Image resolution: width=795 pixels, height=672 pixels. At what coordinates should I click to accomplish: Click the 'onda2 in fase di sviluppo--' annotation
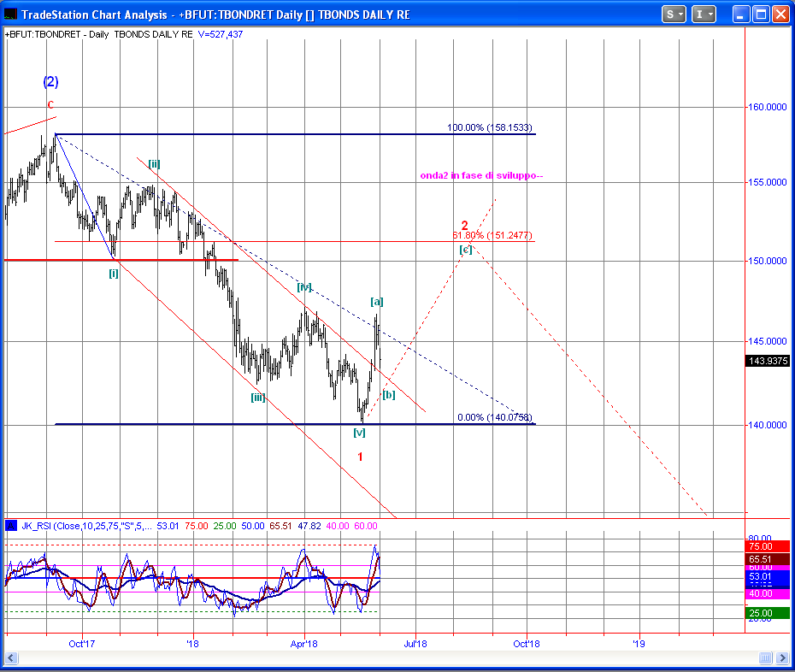pyautogui.click(x=481, y=175)
